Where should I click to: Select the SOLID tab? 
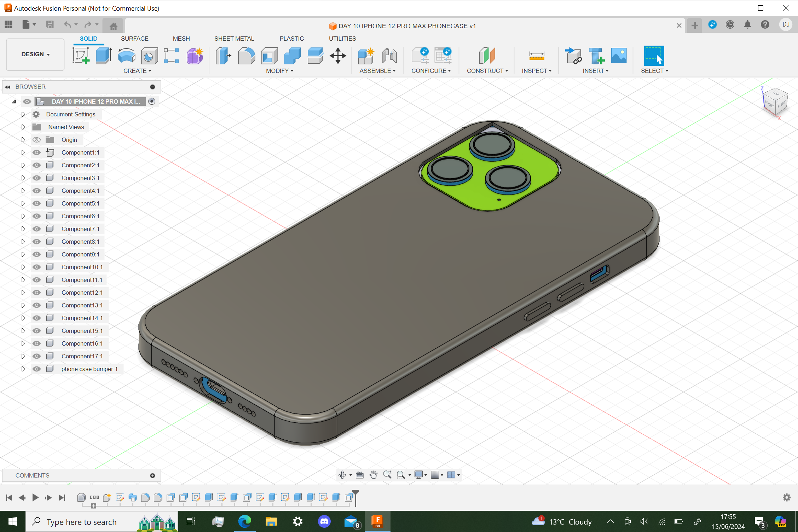coord(88,39)
